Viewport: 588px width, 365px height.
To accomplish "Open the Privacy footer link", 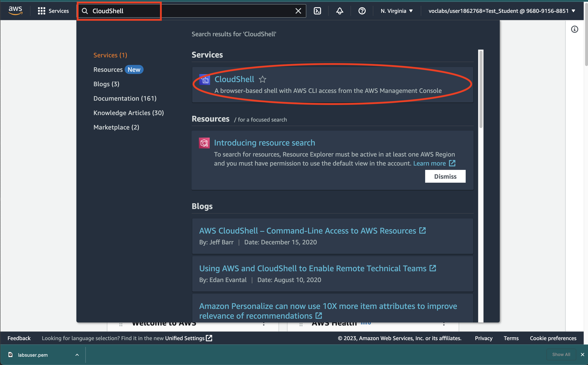I will pyautogui.click(x=484, y=338).
